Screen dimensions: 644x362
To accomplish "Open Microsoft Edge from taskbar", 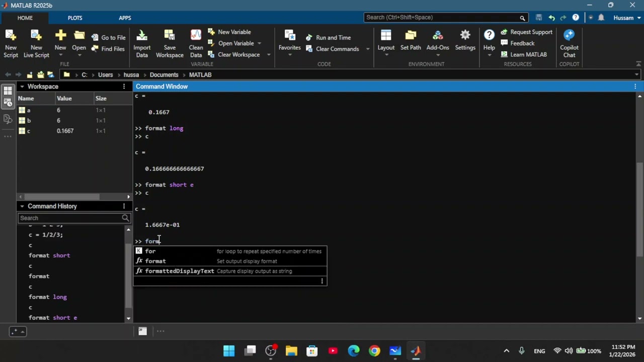I will click(x=354, y=350).
